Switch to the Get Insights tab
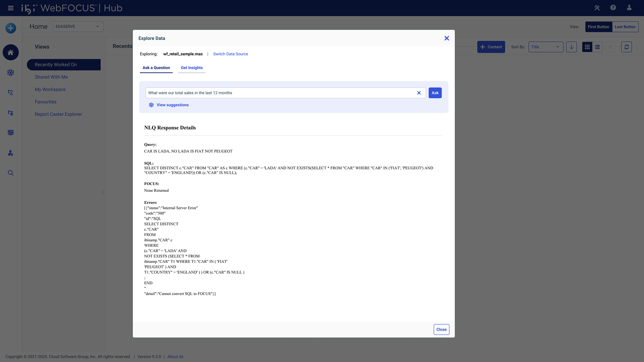Screen dimensions: 644x362 [192, 68]
